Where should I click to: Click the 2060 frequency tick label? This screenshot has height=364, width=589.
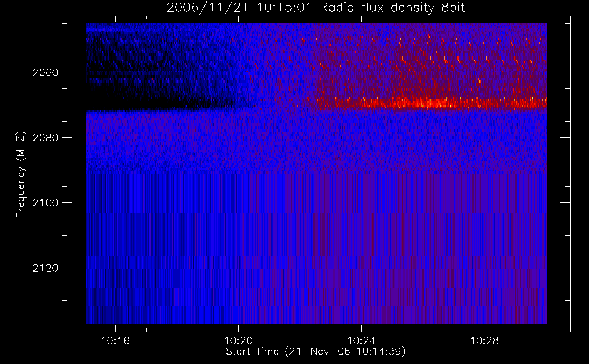point(46,72)
